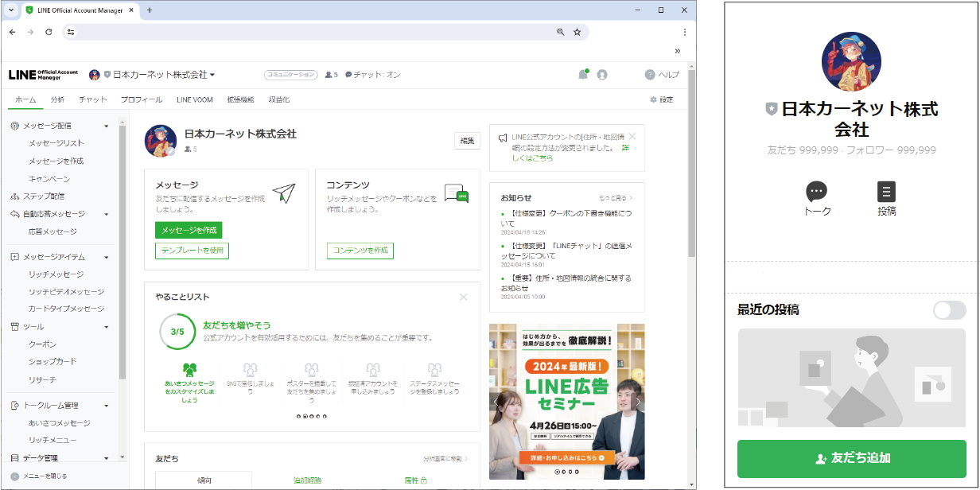Collapse the メッセージ配信 sidebar section
Viewport: 980px width, 490px height.
107,126
